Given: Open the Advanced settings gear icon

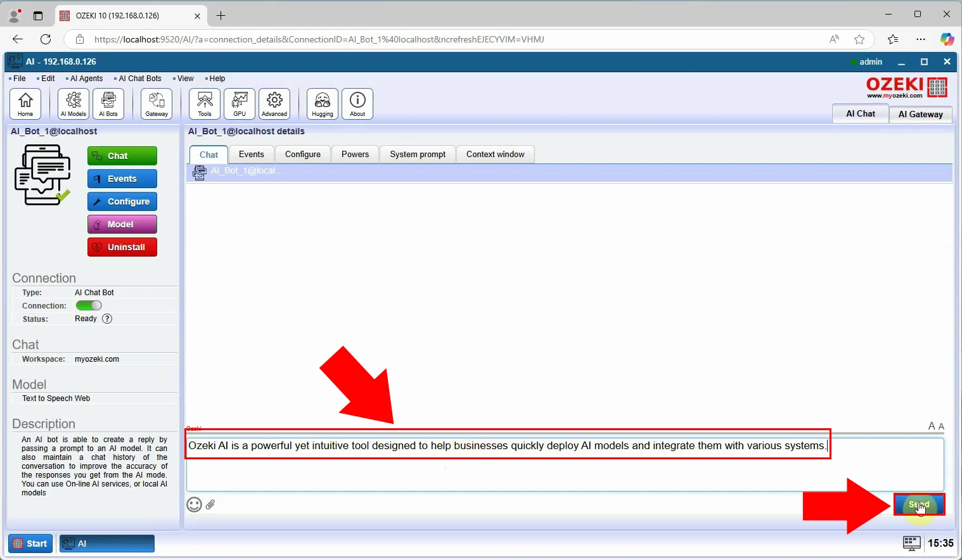Looking at the screenshot, I should pyautogui.click(x=274, y=104).
